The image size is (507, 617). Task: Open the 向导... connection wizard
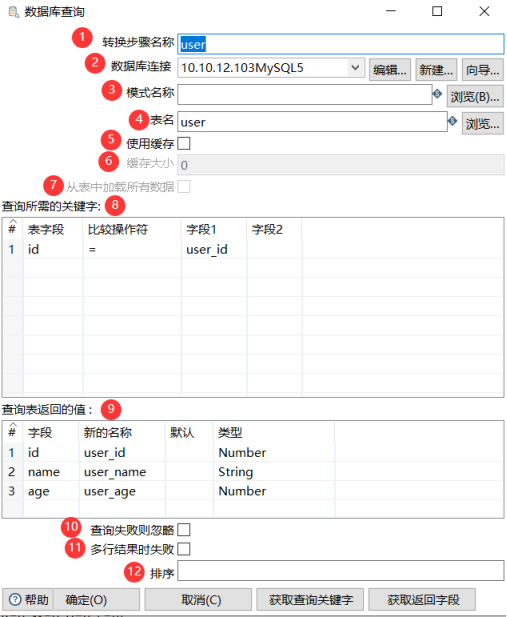coord(483,70)
